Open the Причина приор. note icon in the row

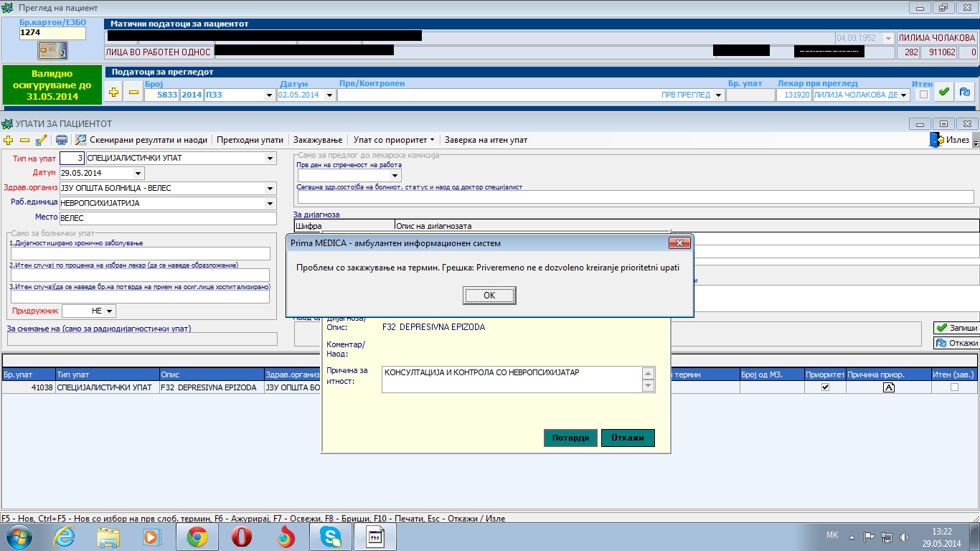click(888, 387)
